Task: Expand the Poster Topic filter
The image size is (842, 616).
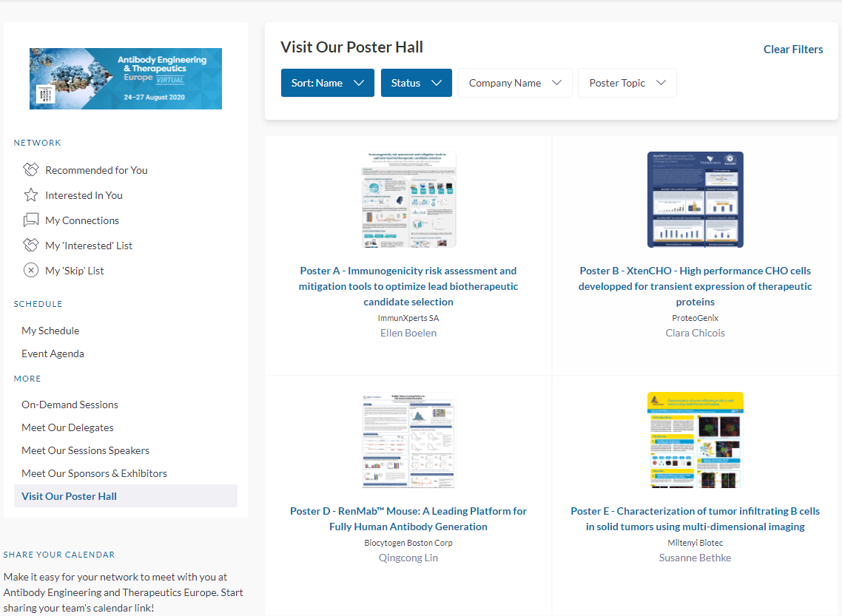Action: (627, 83)
